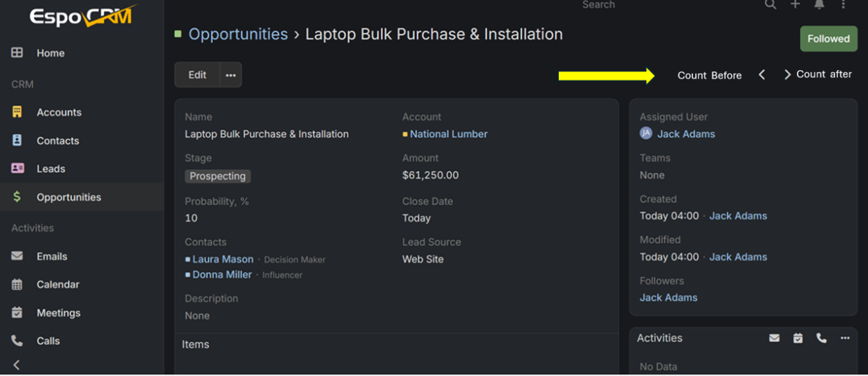Click the Edit button
This screenshot has height=376, width=868.
pos(197,75)
